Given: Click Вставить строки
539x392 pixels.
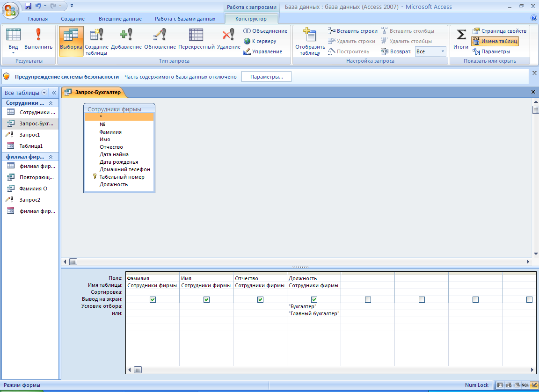Looking at the screenshot, I should pyautogui.click(x=352, y=31).
